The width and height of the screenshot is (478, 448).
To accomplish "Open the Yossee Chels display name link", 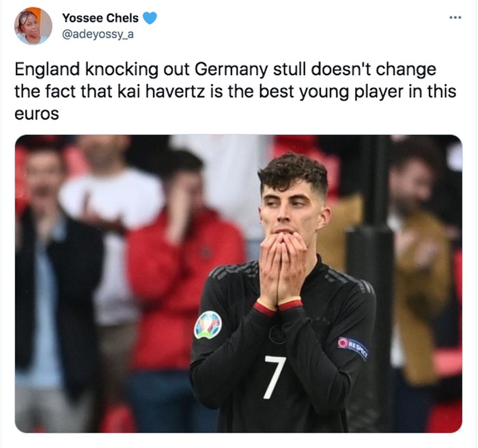I will pyautogui.click(x=100, y=18).
